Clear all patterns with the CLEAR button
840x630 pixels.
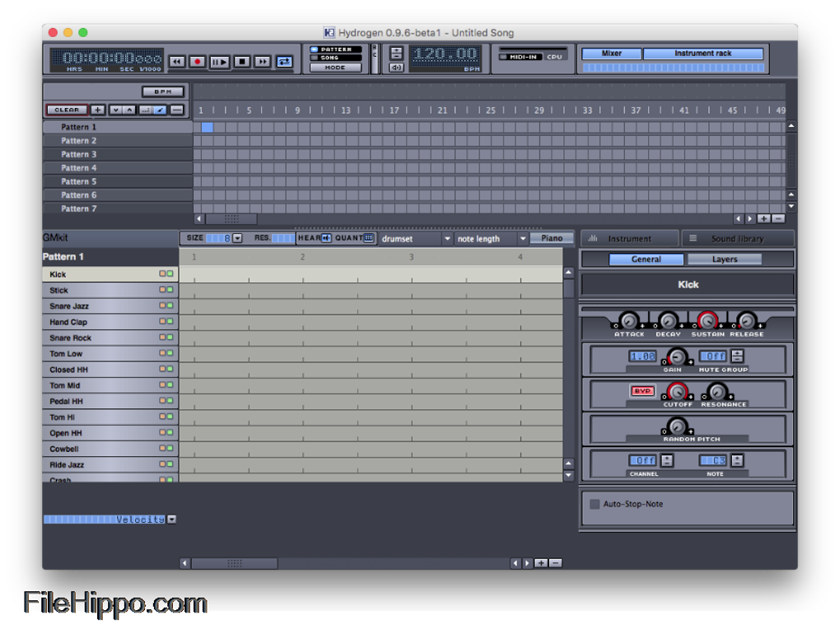(67, 110)
